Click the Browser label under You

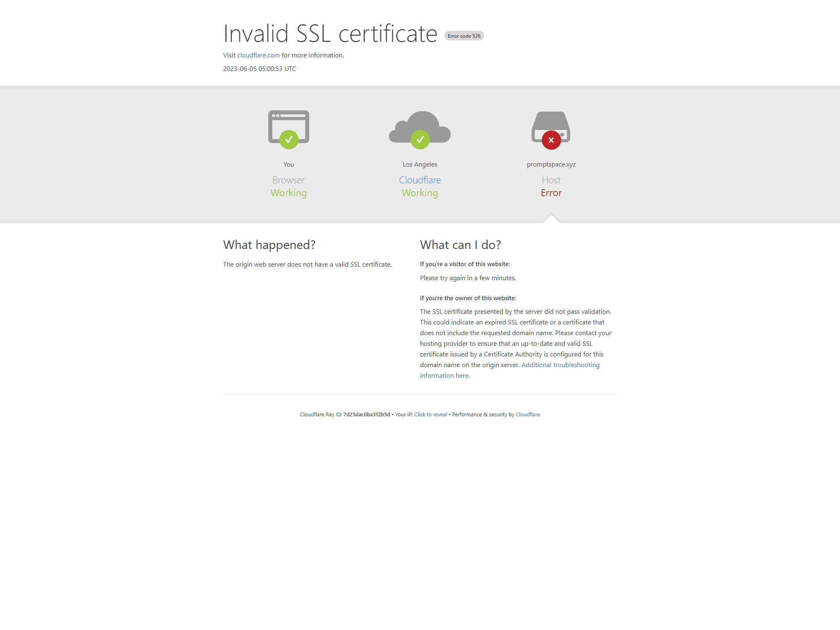pos(289,180)
